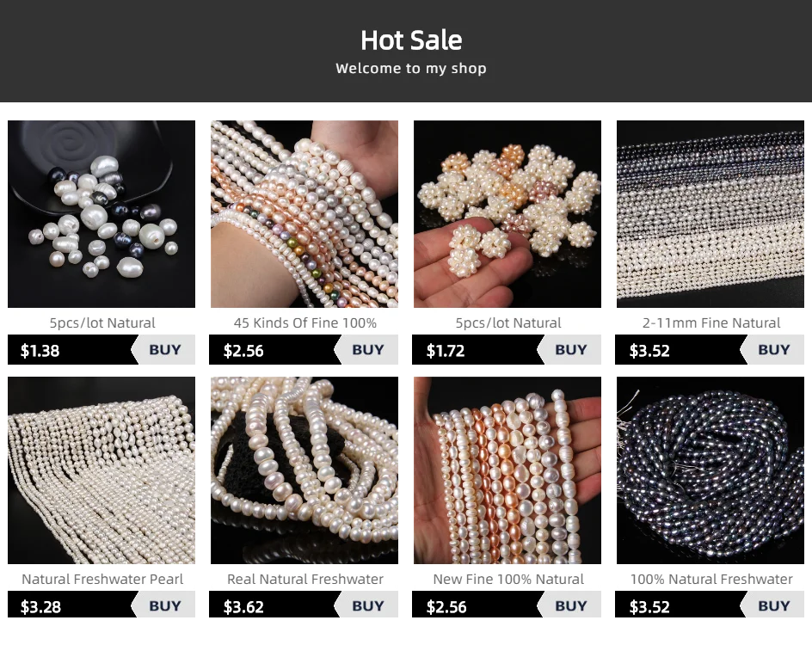The width and height of the screenshot is (812, 651).
Task: View the white pearls on black stone photo
Action: 304,470
